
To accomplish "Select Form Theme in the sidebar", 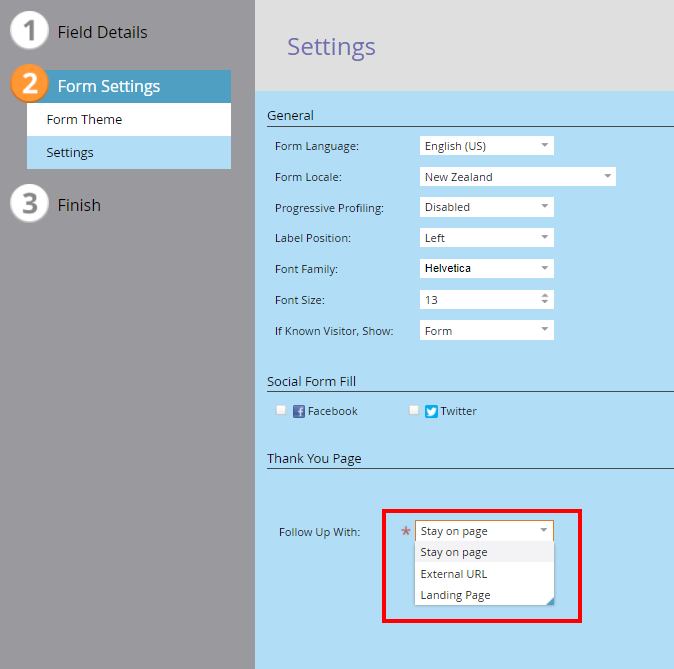I will (84, 119).
